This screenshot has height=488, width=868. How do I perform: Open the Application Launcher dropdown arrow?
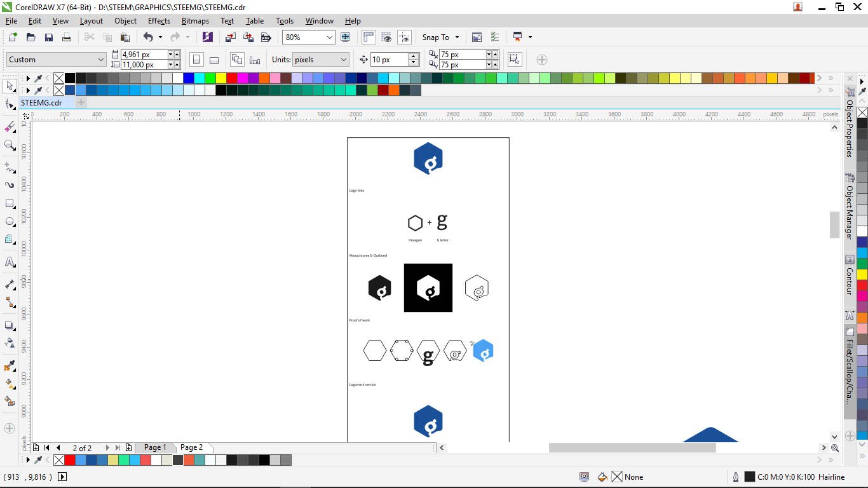[530, 37]
